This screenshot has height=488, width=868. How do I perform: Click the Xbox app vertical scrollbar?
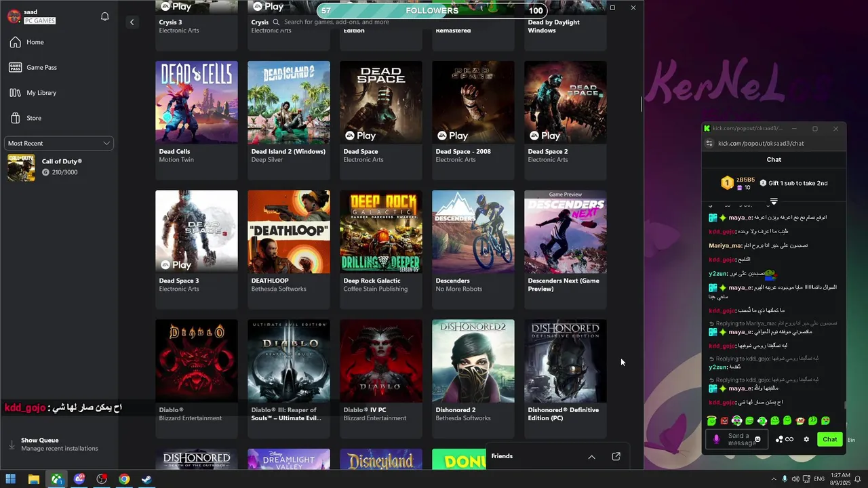pyautogui.click(x=641, y=105)
